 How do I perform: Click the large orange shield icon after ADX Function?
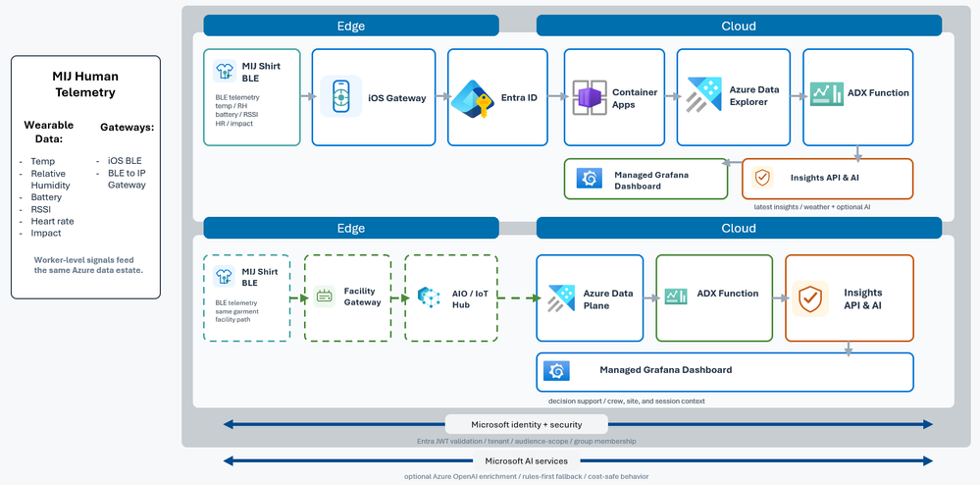810,298
